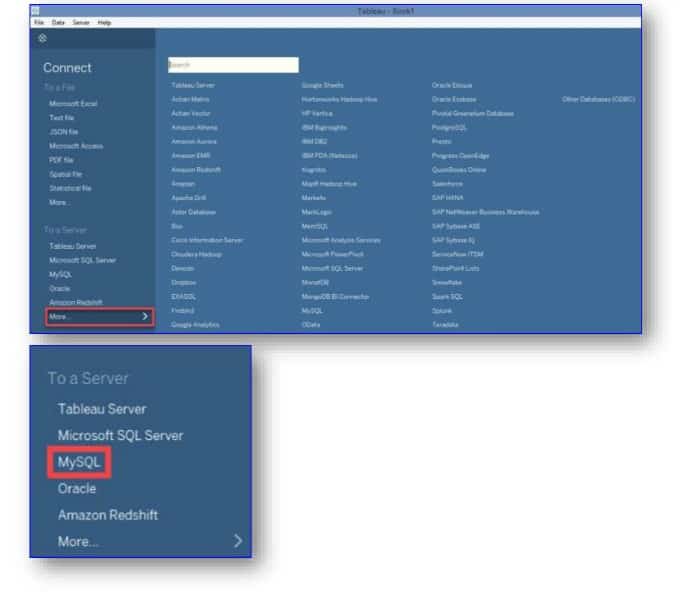Image resolution: width=680 pixels, height=598 pixels.
Task: Choose SAP HANA connector
Action: (448, 198)
